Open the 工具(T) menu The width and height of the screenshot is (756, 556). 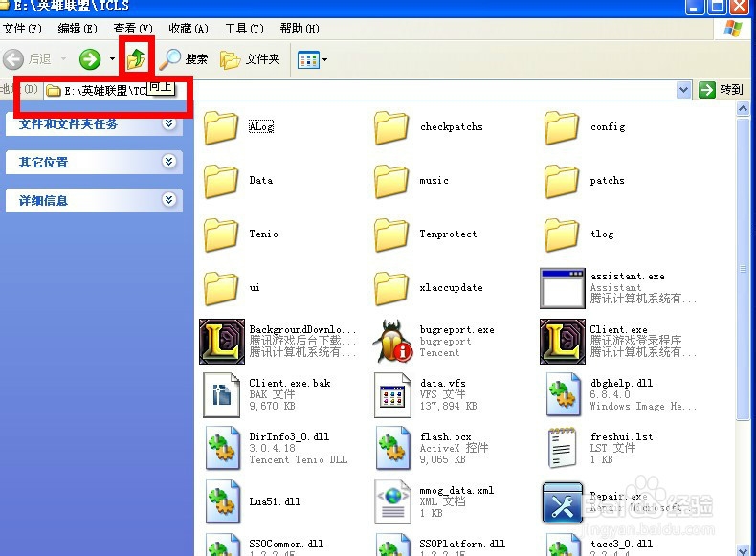(244, 29)
